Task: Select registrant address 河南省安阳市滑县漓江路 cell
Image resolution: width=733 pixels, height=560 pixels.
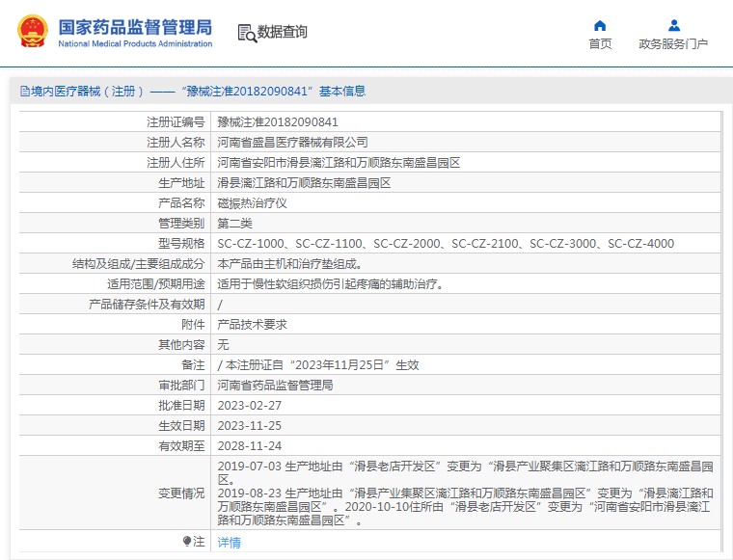Action: [339, 163]
